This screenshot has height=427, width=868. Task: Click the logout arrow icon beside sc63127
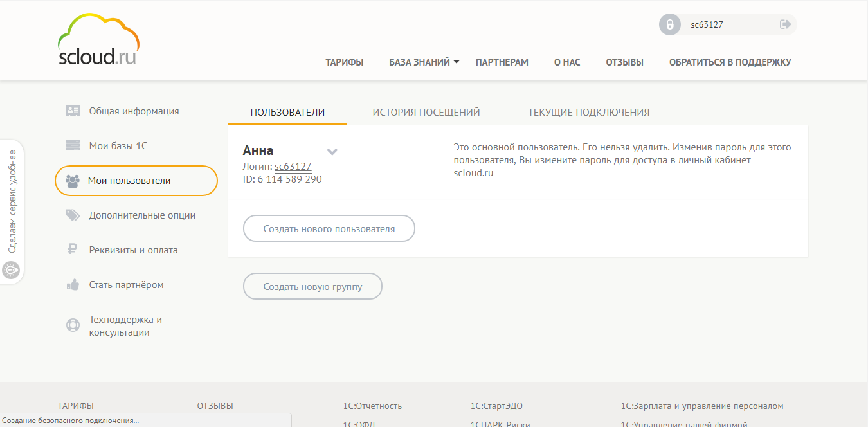[x=785, y=24]
